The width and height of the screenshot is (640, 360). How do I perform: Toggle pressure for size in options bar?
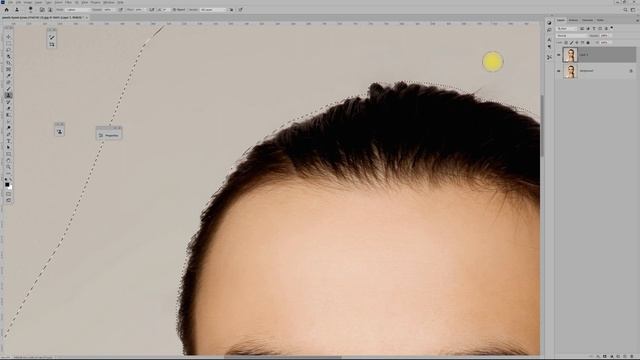[240, 10]
